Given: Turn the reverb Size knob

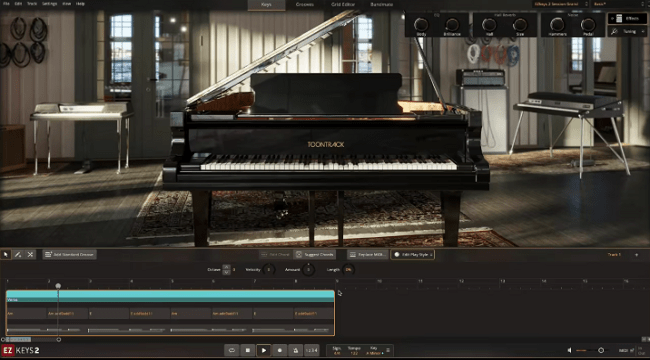Looking at the screenshot, I should coord(520,24).
